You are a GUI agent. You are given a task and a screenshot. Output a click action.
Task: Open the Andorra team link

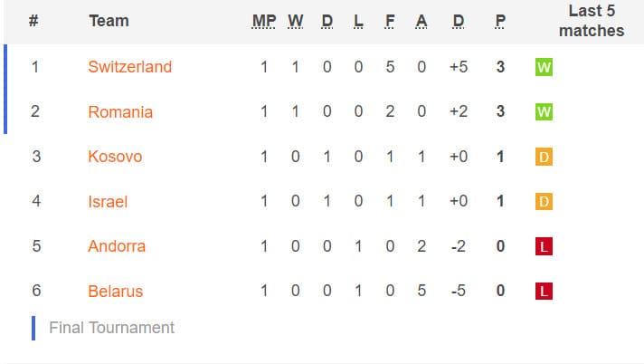(117, 246)
